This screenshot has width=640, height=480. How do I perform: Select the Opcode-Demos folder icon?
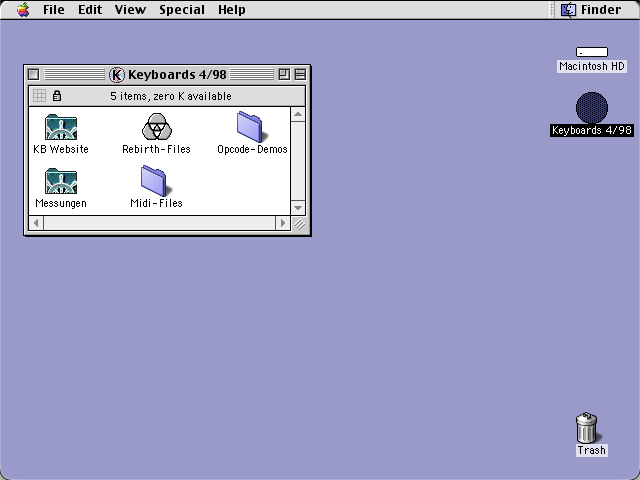pos(252,127)
